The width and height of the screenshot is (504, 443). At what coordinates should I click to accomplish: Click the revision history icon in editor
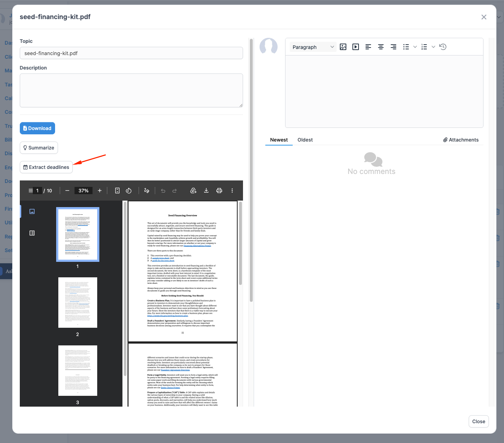(443, 47)
